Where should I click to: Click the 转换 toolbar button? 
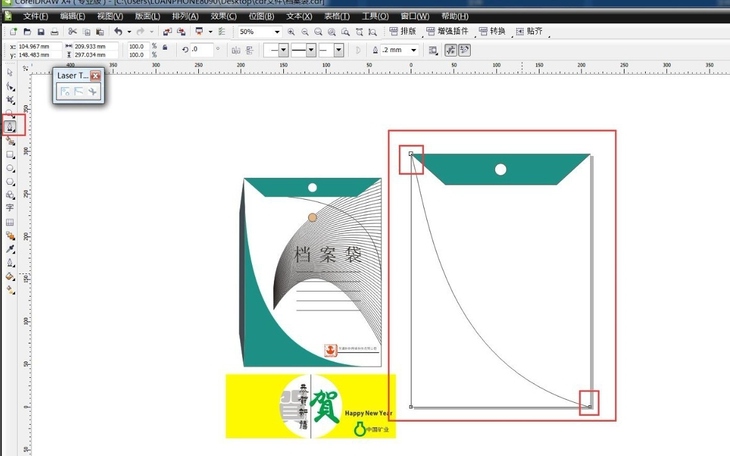point(492,32)
